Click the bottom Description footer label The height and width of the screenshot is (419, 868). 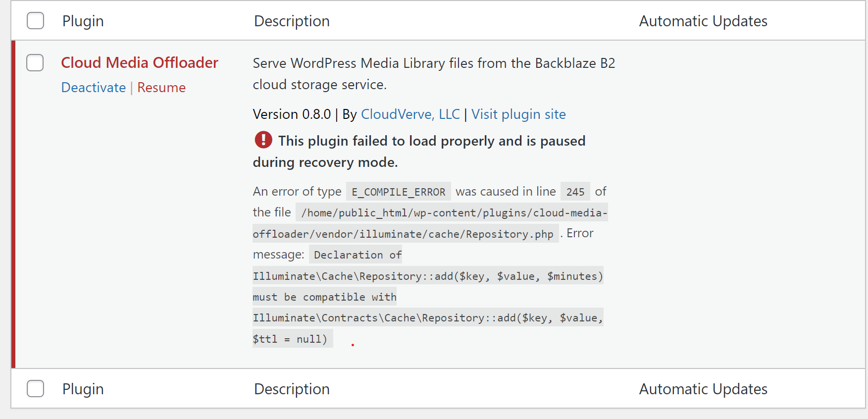coord(292,389)
